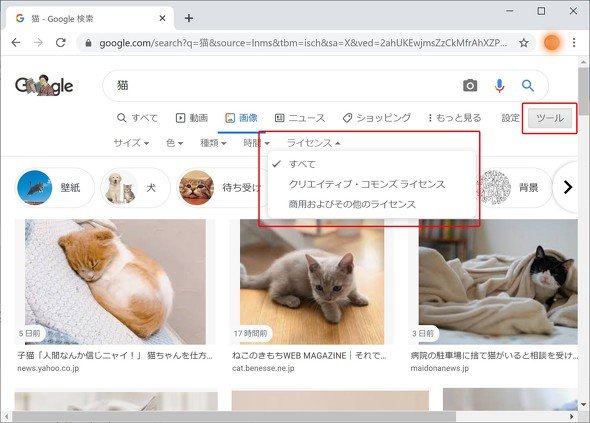Click the scrollbar down arrow
This screenshot has width=590, height=423.
tap(584, 405)
